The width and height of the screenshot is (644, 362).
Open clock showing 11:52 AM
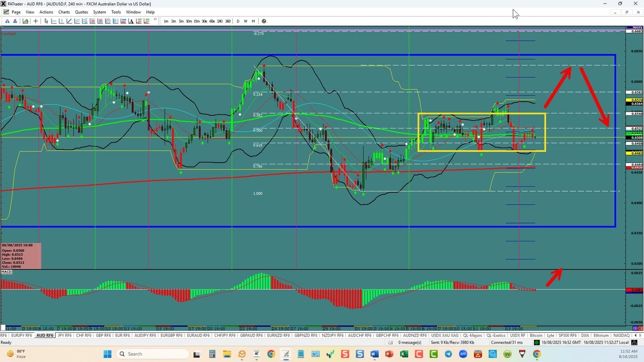[629, 354]
